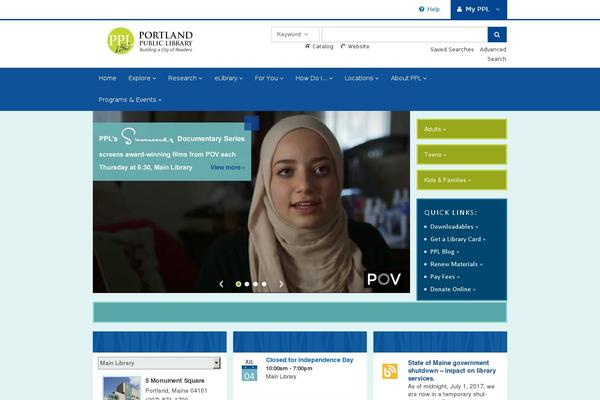Click the Adults green button
Screen dimensions: 600x400
[461, 129]
